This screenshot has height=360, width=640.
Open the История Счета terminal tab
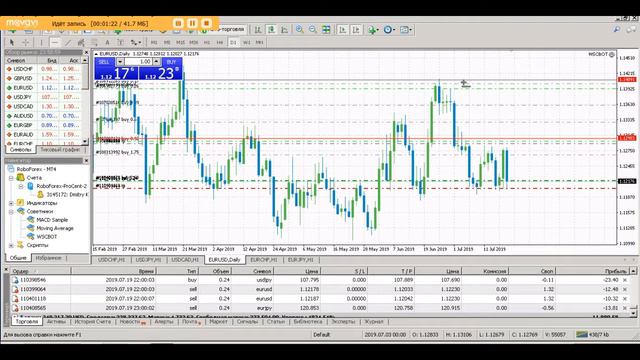click(92, 322)
